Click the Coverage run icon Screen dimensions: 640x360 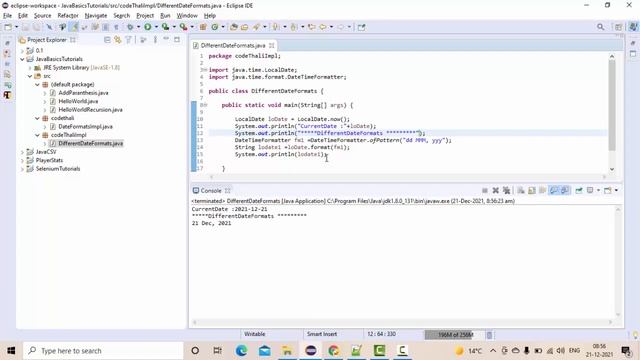[165, 27]
